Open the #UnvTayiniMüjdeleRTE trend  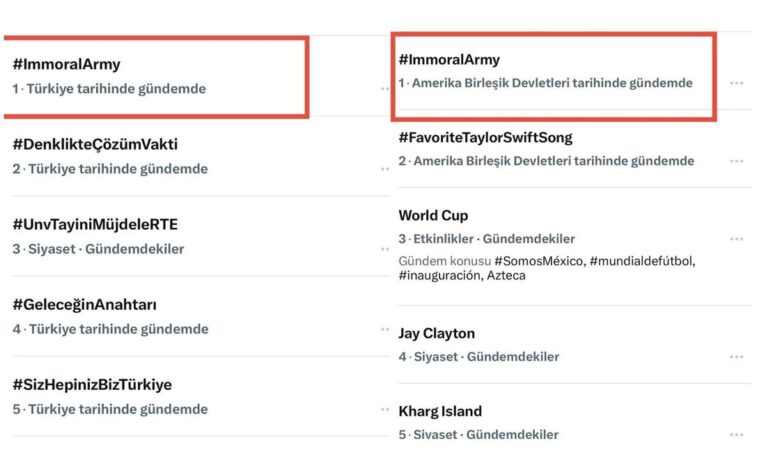point(95,224)
